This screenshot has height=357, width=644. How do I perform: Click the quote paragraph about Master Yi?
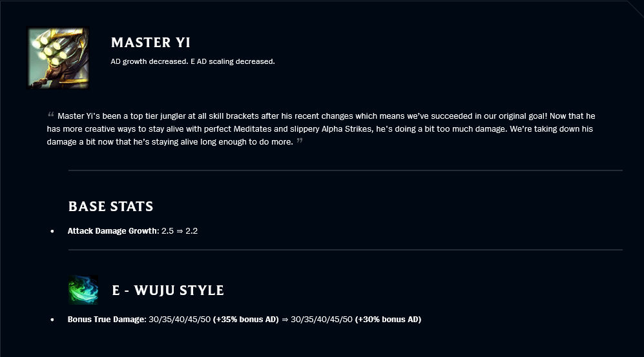pos(321,129)
